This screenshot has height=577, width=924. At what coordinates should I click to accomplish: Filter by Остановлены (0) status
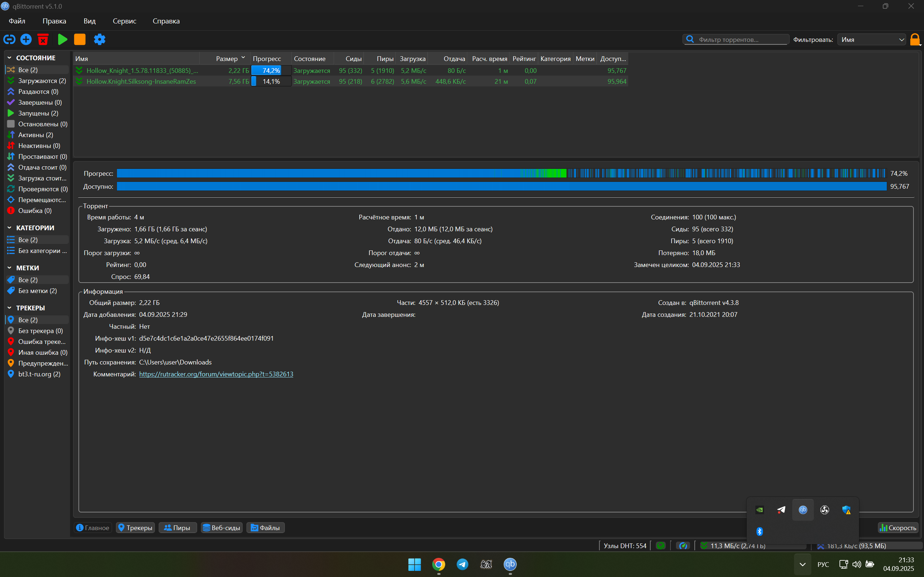pyautogui.click(x=37, y=124)
